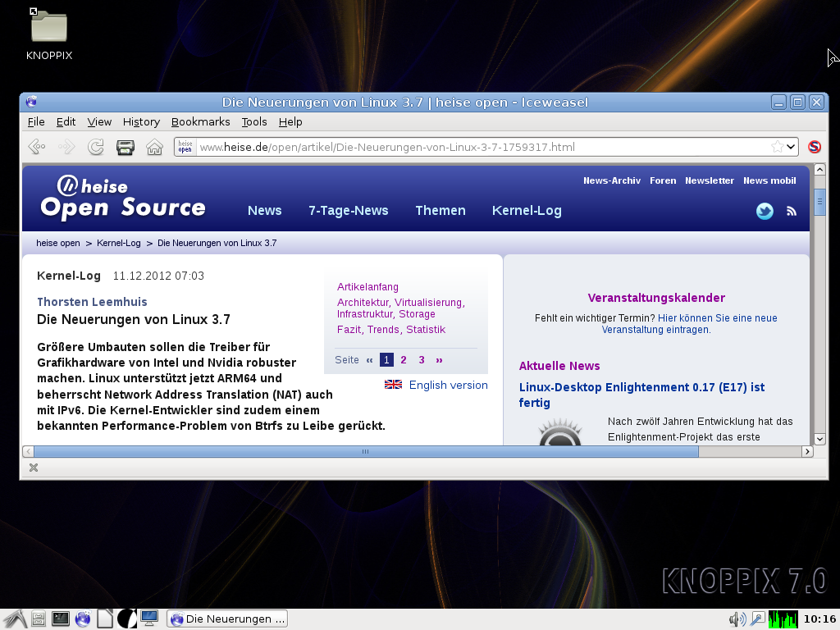This screenshot has width=840, height=630.
Task: Click the heise open site identity icon
Action: [x=185, y=147]
